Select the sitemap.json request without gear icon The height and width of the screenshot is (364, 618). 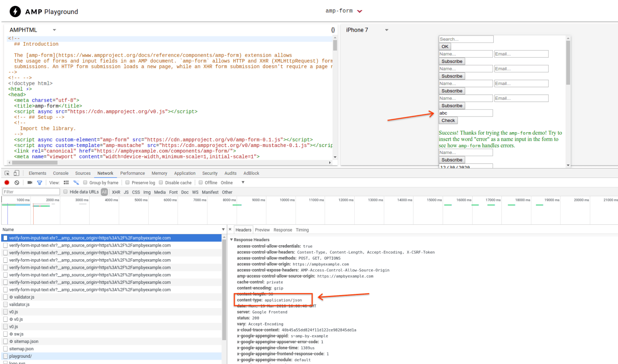pos(112,349)
